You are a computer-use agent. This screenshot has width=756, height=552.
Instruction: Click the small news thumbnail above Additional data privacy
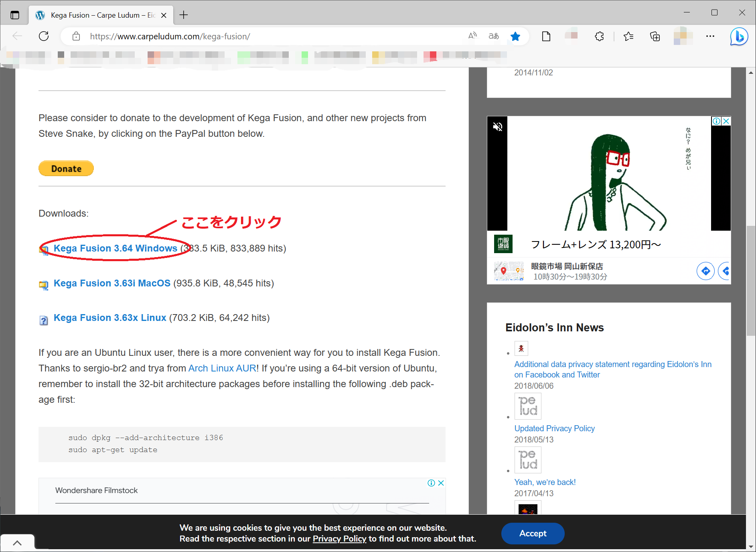(521, 348)
